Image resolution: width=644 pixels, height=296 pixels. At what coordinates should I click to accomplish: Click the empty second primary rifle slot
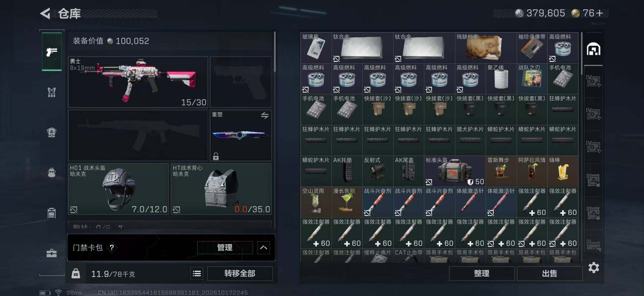tap(138, 135)
